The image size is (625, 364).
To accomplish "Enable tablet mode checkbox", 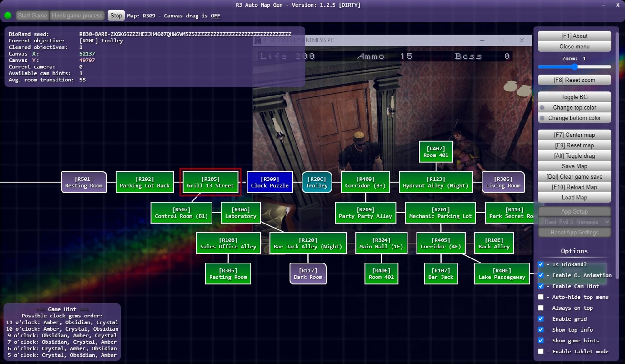I will [541, 352].
